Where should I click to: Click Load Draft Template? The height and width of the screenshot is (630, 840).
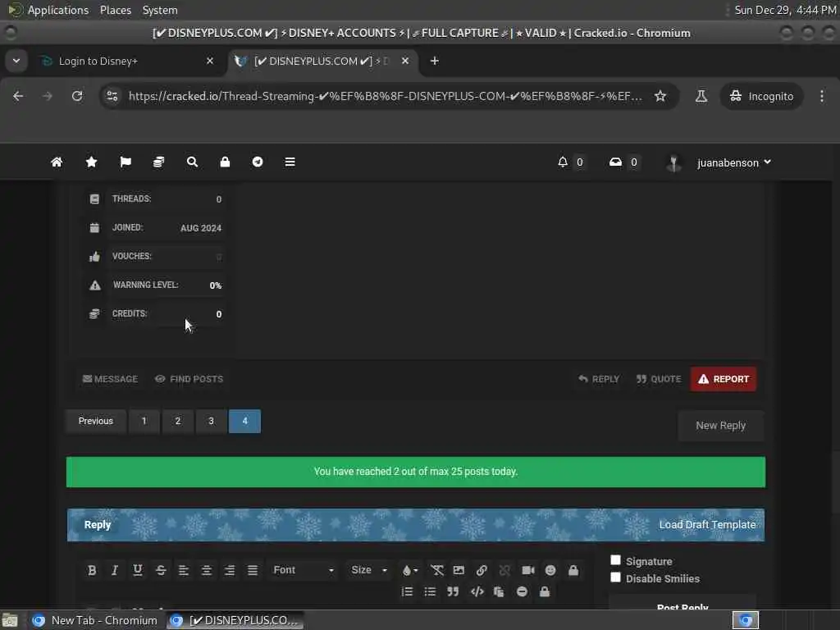coord(707,524)
